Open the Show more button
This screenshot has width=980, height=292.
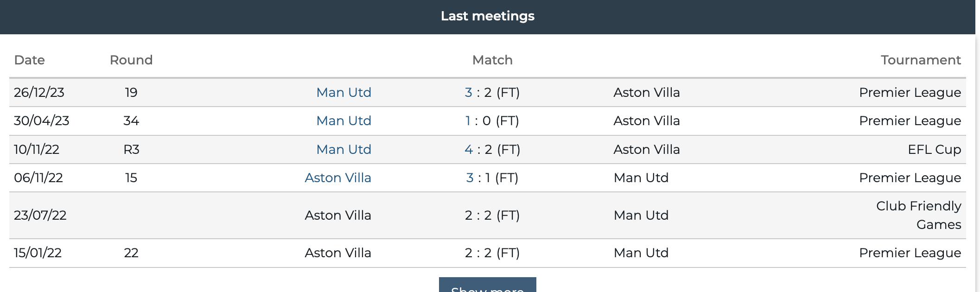click(x=487, y=285)
